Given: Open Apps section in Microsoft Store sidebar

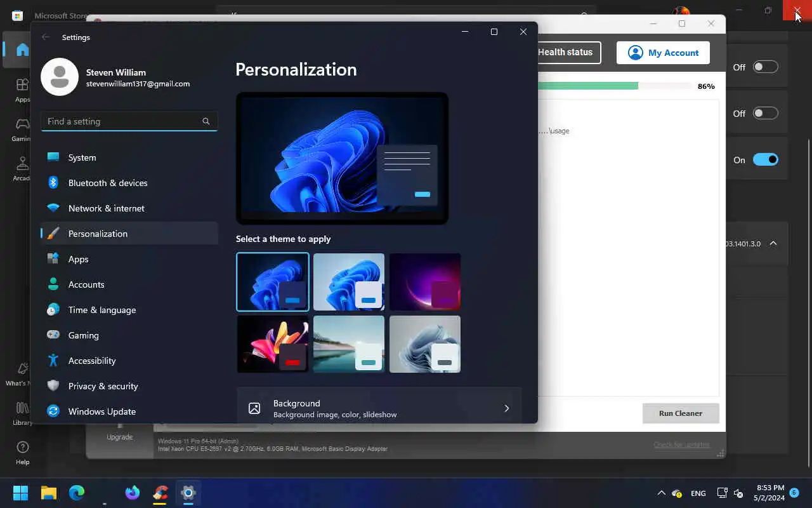Looking at the screenshot, I should (22, 90).
